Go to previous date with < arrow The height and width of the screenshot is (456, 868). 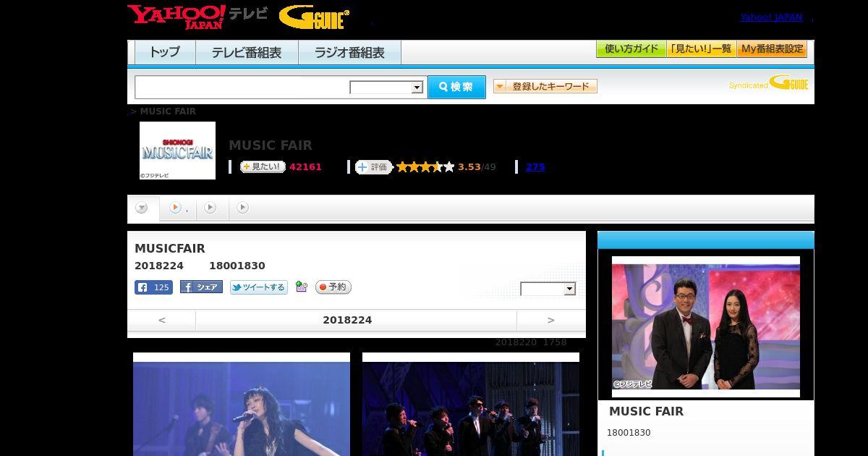162,320
